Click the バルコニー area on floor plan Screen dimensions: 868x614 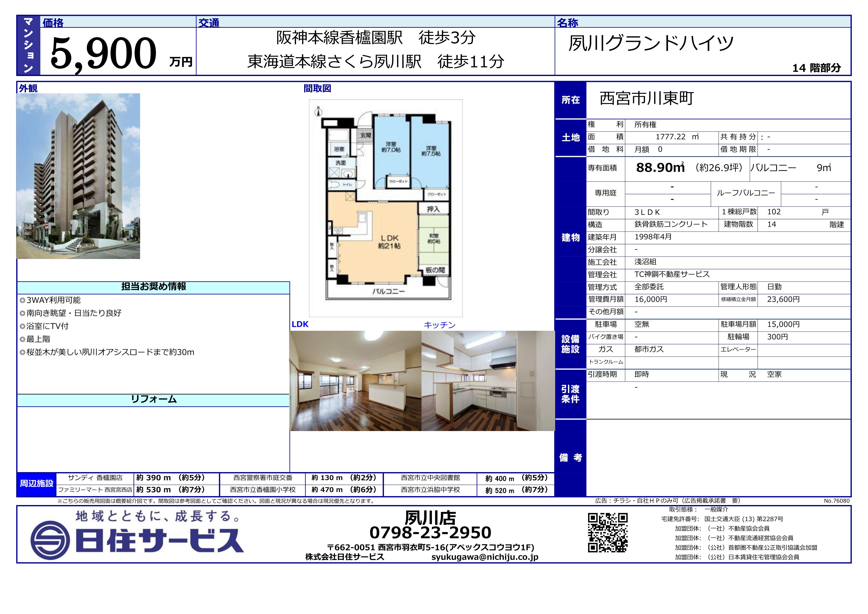click(388, 291)
